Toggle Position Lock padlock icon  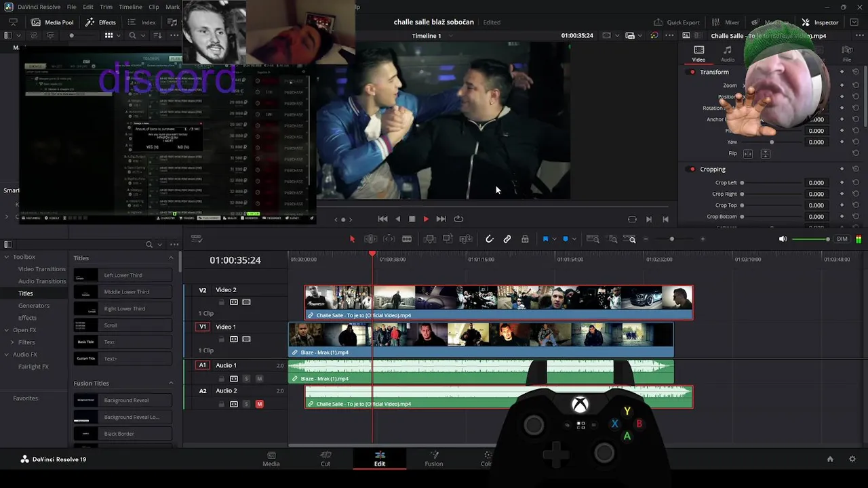click(x=525, y=239)
